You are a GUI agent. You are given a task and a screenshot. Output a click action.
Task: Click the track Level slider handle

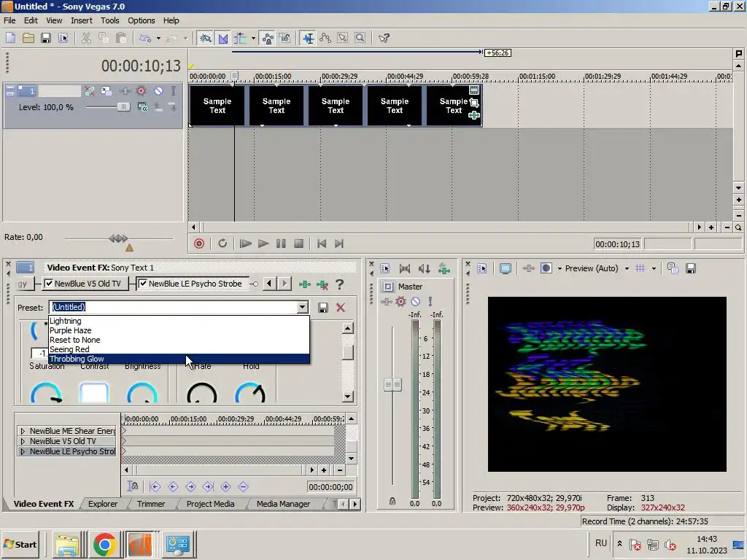(123, 107)
